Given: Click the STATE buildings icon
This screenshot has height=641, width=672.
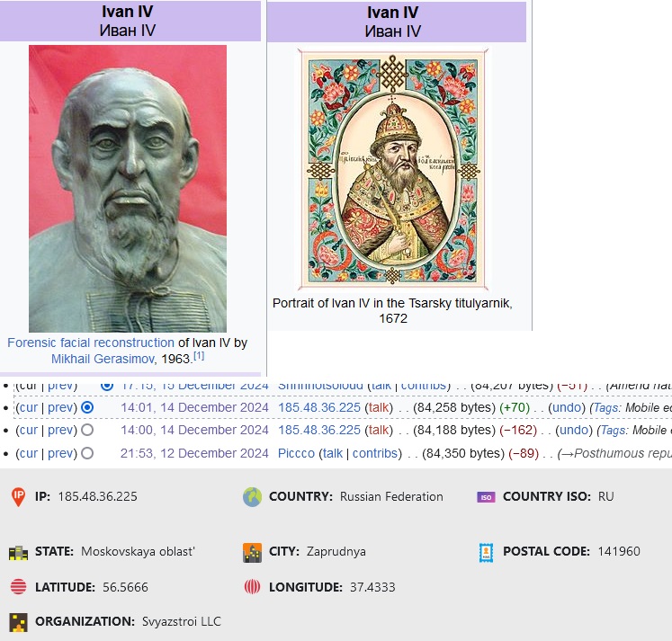Looking at the screenshot, I should (x=18, y=552).
